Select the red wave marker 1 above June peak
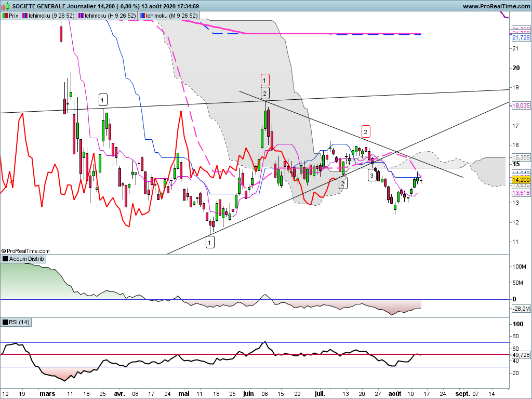The width and height of the screenshot is (532, 399). pos(265,80)
